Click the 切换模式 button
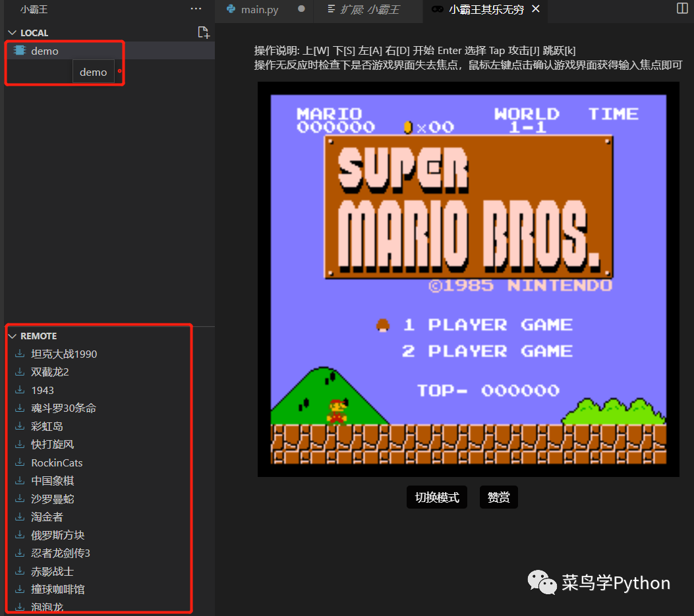 [437, 497]
